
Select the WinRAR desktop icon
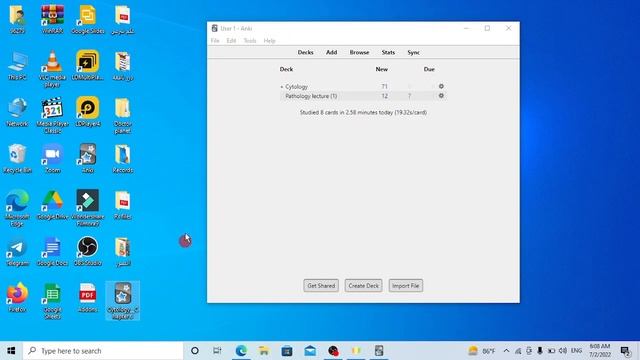[x=52, y=19]
